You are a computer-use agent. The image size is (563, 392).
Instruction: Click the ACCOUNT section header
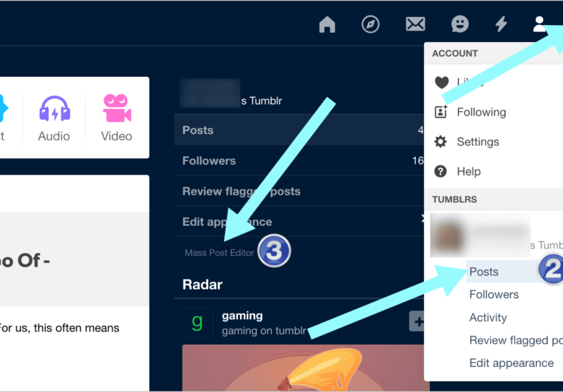coord(455,53)
